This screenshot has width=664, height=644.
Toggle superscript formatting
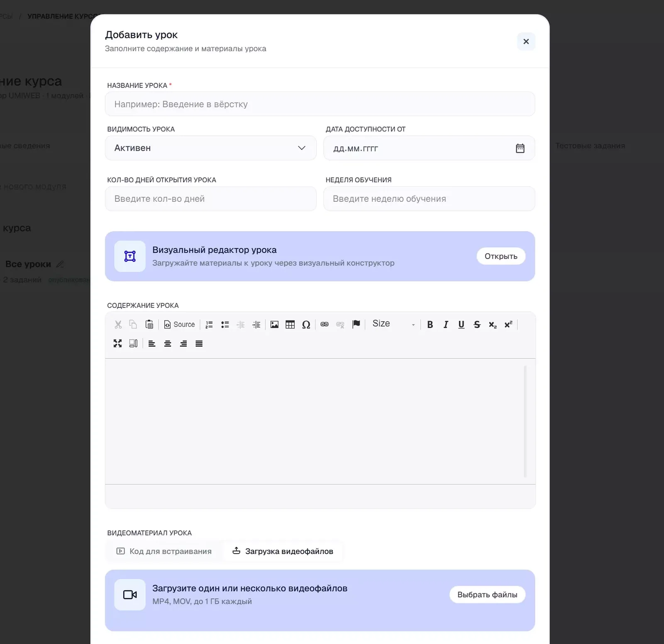[x=508, y=325]
